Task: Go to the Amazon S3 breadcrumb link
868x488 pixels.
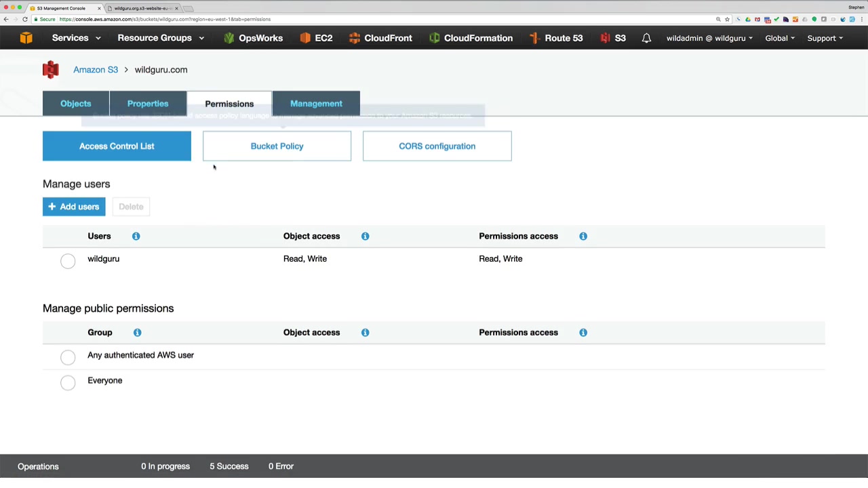Action: click(x=96, y=70)
